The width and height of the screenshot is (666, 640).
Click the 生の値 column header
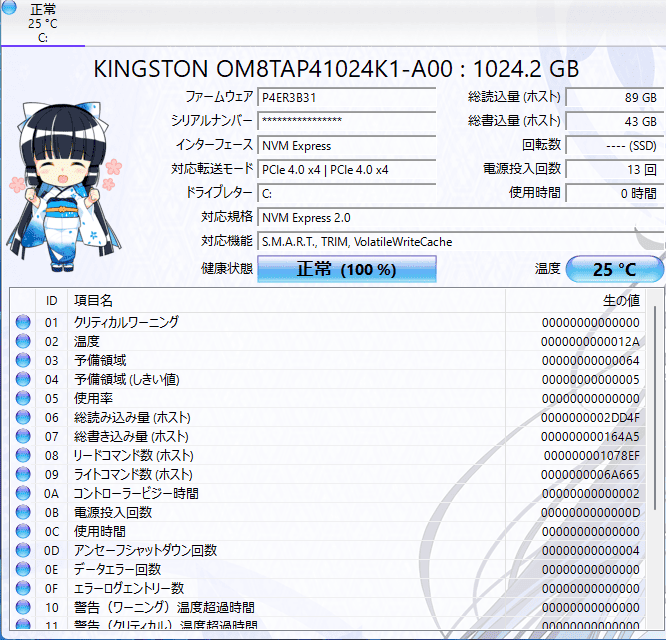[x=620, y=300]
